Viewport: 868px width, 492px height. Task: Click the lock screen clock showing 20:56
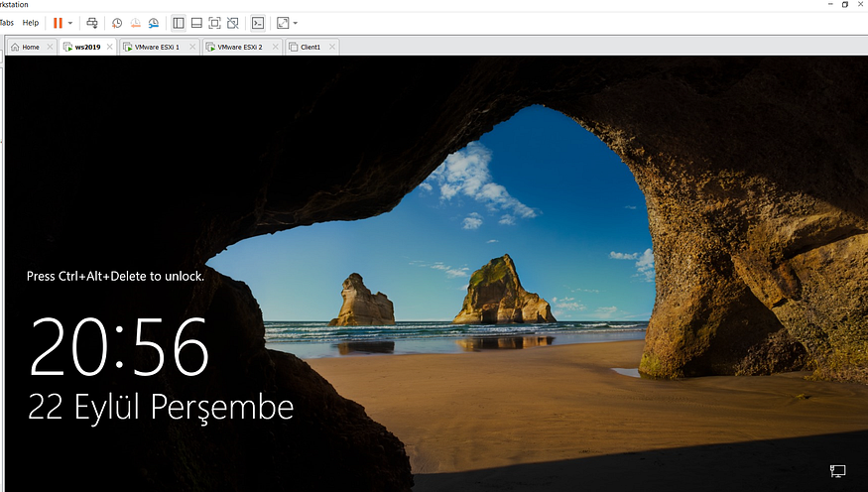[x=119, y=347]
